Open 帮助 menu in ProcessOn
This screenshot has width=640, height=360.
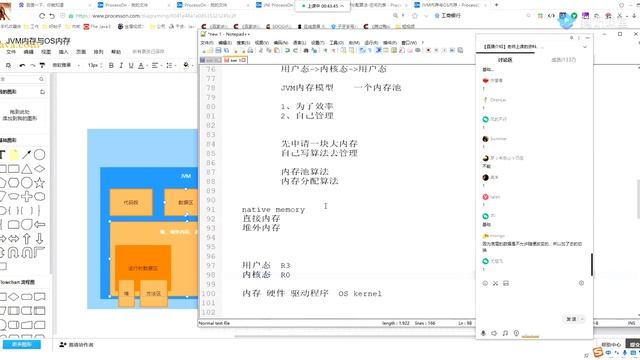(116, 52)
